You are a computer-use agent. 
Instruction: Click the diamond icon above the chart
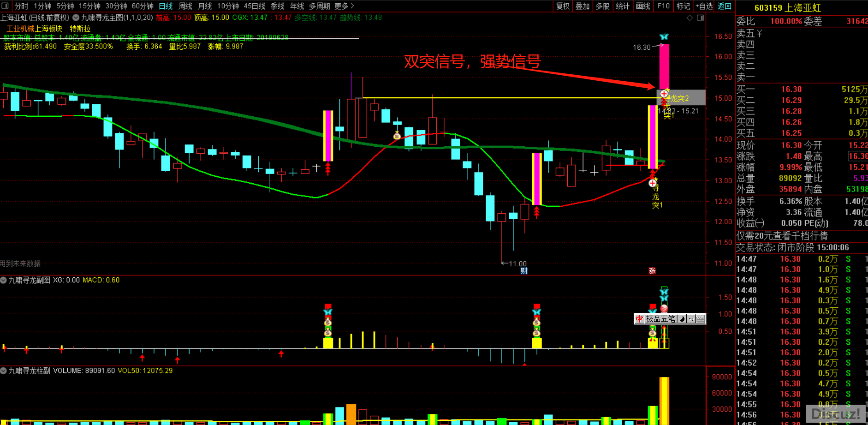690,18
